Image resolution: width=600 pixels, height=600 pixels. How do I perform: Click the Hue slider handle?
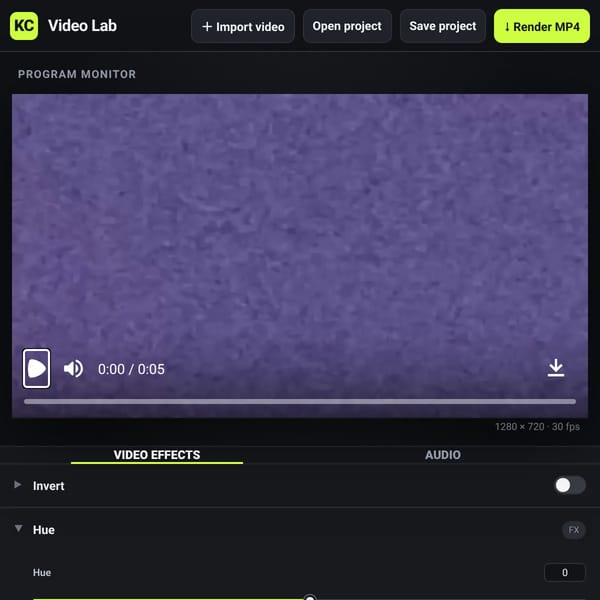310,598
